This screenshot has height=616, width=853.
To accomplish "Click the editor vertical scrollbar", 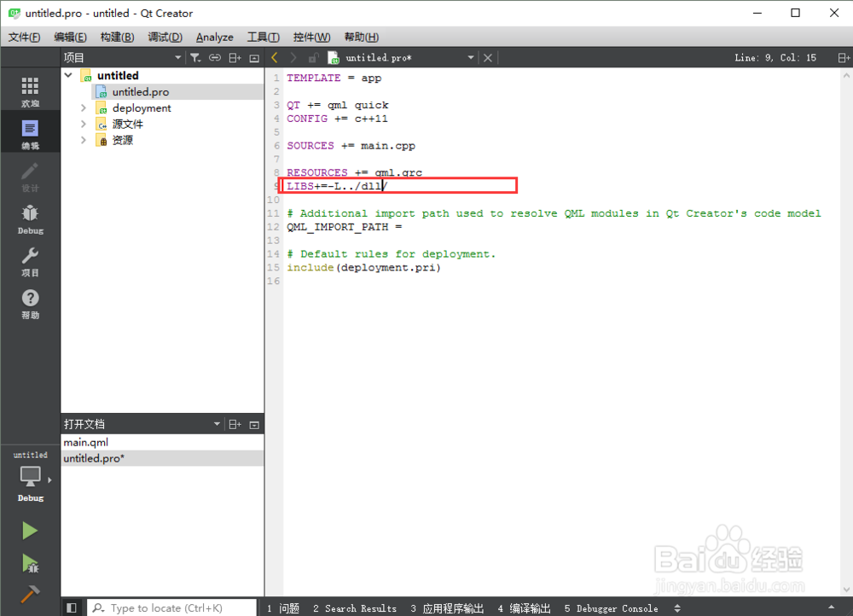I will click(846, 332).
